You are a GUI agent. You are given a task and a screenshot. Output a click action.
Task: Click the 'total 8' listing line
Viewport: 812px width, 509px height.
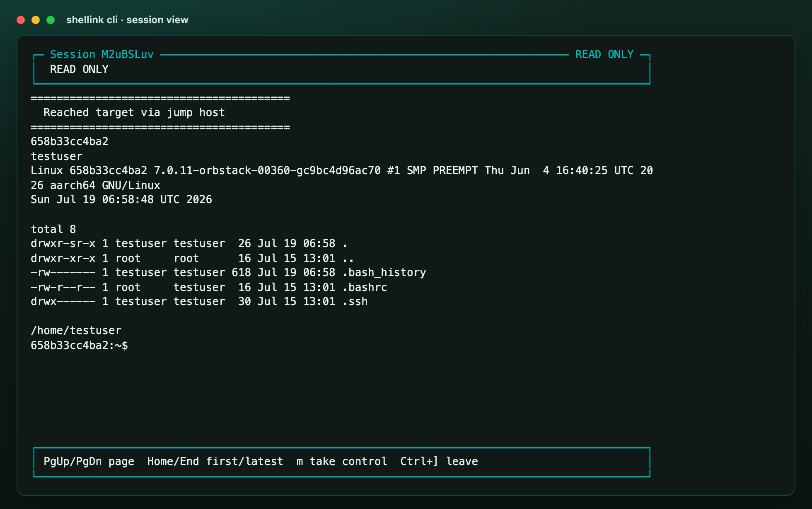(53, 229)
